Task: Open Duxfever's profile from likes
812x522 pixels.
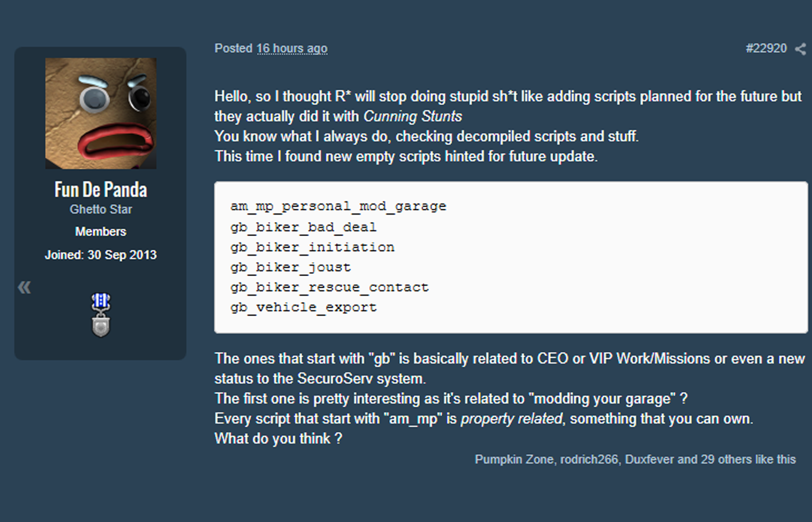Action: point(650,459)
